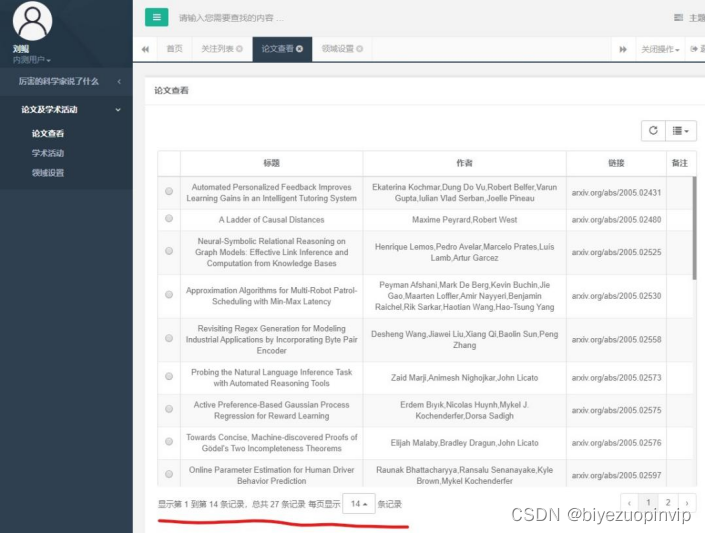Image resolution: width=706 pixels, height=534 pixels.
Task: Select radio for Active Preference-Based Gaussian Process paper
Action: click(169, 409)
